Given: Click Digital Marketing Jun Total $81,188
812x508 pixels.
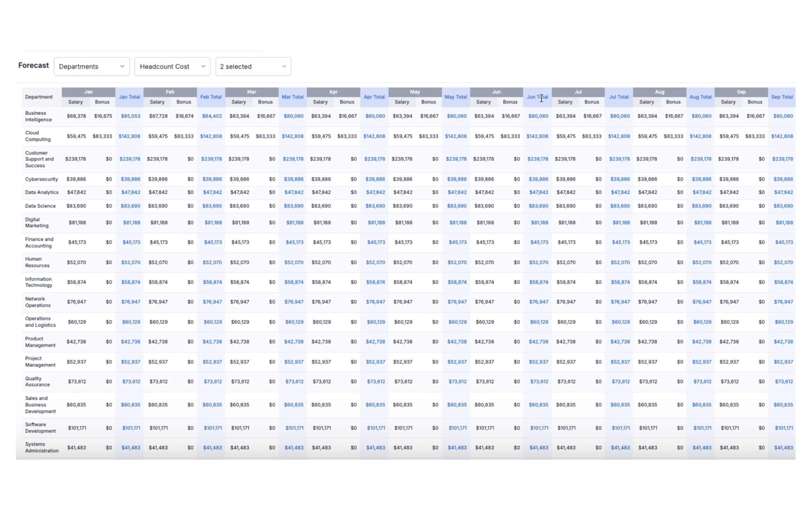Looking at the screenshot, I should [540, 223].
